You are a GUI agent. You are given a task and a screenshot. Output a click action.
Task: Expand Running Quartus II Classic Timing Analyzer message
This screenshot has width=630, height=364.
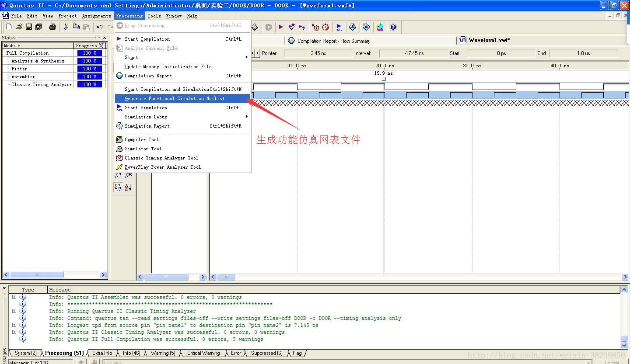pyautogui.click(x=14, y=311)
